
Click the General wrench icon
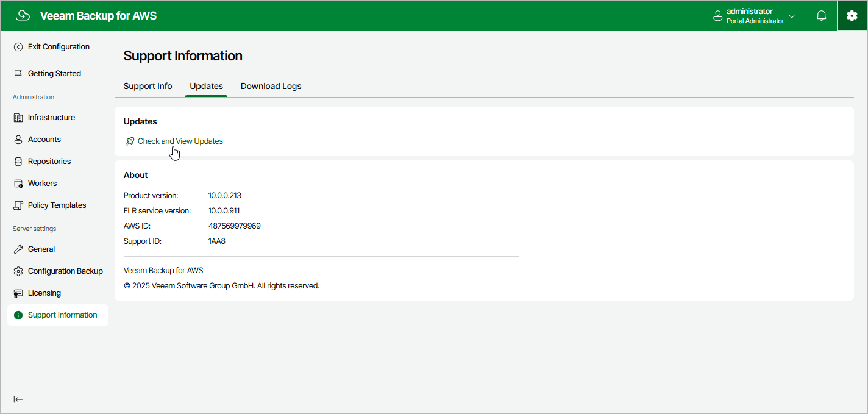18,249
